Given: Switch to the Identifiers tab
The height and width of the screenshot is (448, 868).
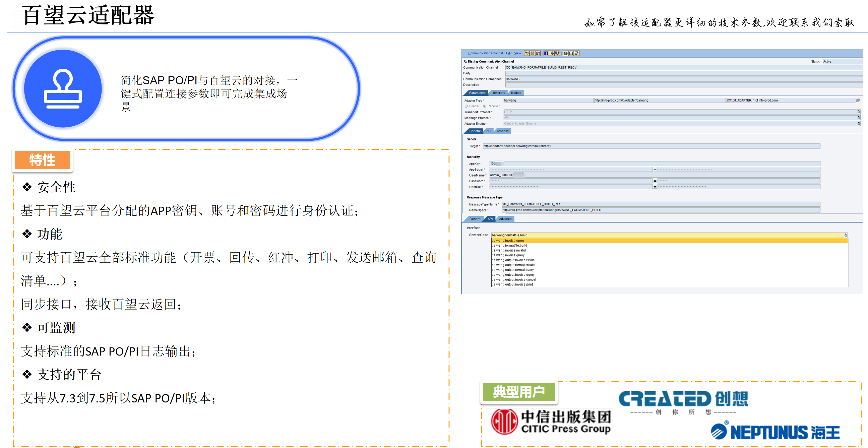Looking at the screenshot, I should pyautogui.click(x=498, y=93).
